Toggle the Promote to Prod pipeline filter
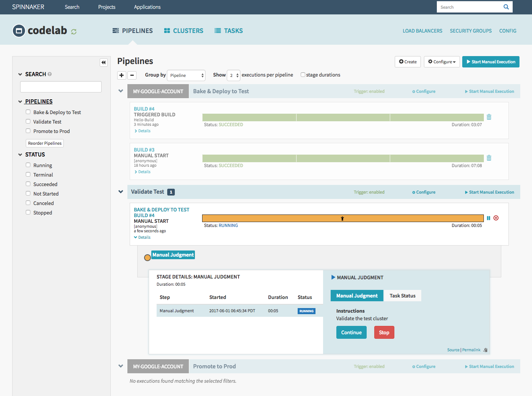This screenshot has height=396, width=532. pyautogui.click(x=28, y=131)
